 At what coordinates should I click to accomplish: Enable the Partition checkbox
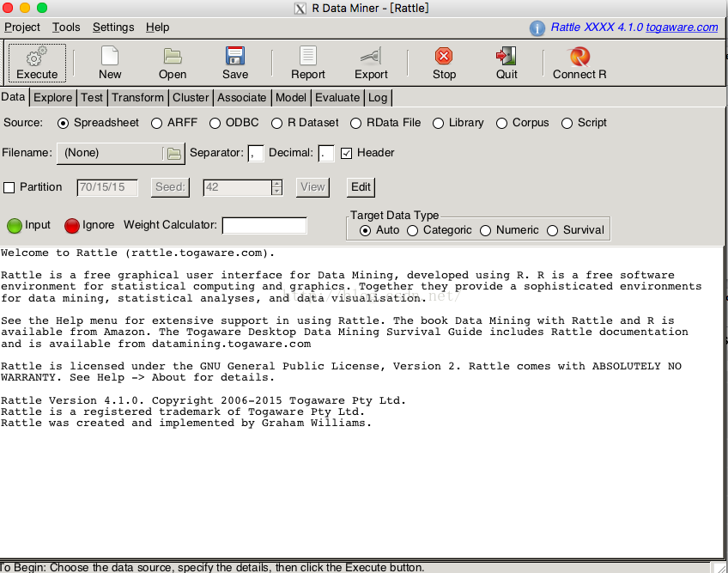tap(9, 188)
